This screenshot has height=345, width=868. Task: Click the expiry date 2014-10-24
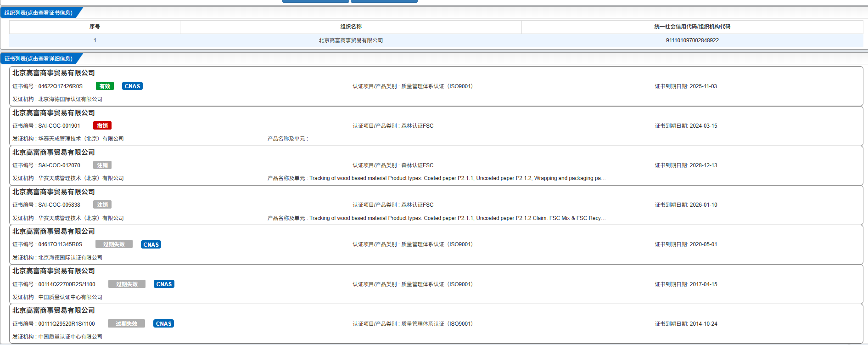pos(703,324)
